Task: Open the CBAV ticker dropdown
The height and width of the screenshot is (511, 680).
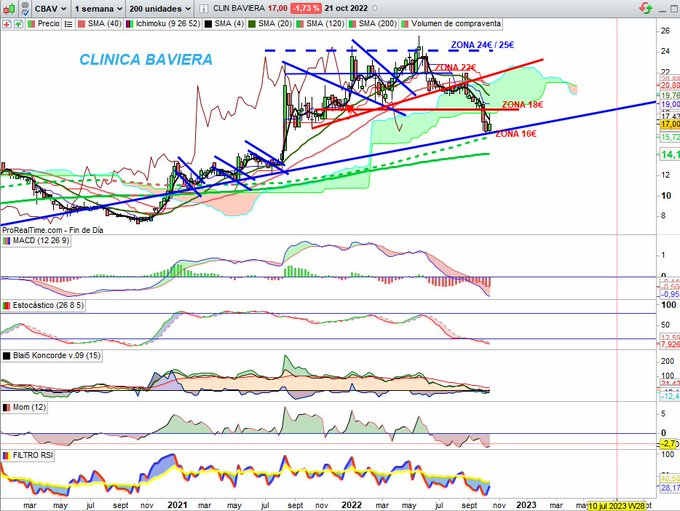Action: pyautogui.click(x=50, y=8)
